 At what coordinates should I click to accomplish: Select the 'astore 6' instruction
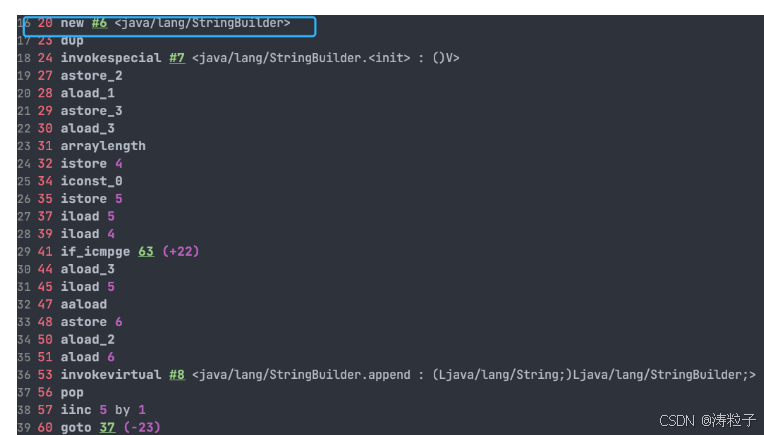pos(91,322)
